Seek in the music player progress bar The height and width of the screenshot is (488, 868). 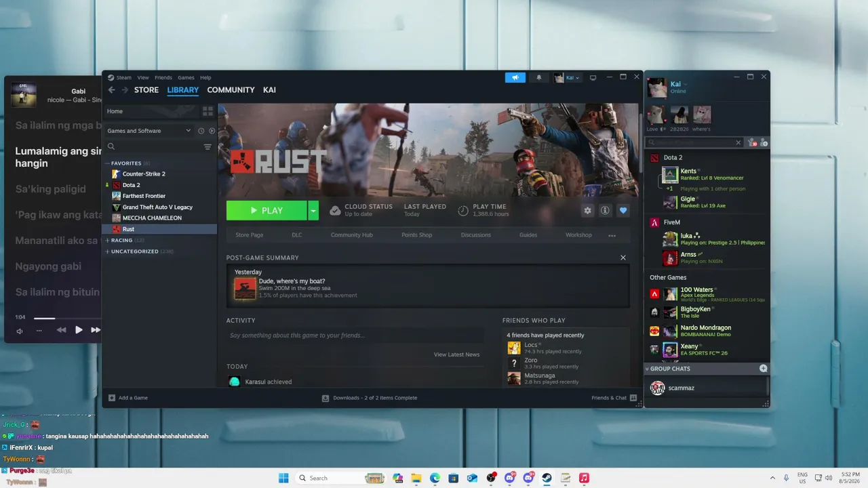tap(67, 318)
